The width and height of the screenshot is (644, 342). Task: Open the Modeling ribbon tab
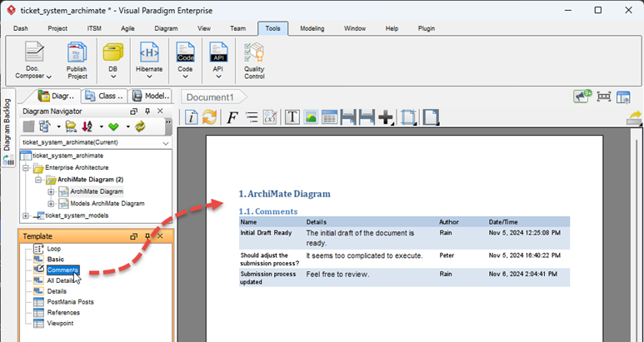point(312,28)
